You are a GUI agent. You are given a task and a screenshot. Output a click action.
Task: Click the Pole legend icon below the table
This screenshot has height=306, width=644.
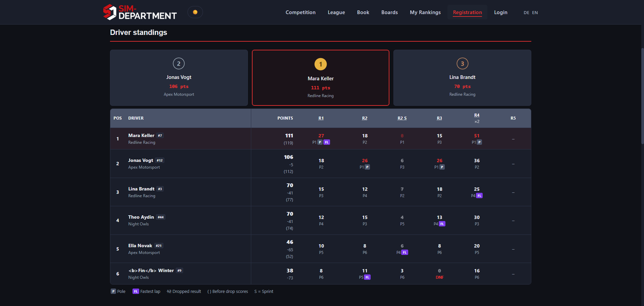113,292
